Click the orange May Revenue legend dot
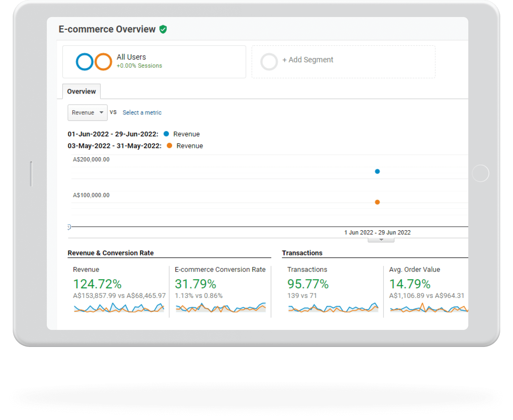513x420 pixels. pos(170,146)
